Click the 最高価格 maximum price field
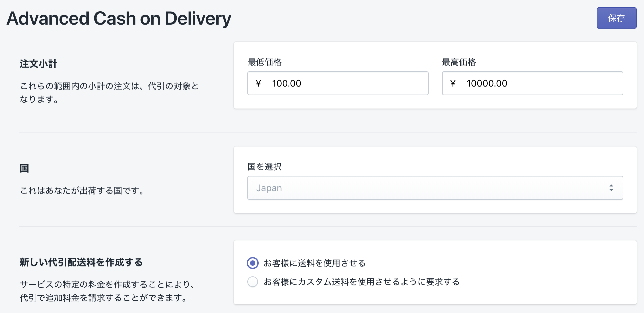644x313 pixels. pyautogui.click(x=532, y=83)
